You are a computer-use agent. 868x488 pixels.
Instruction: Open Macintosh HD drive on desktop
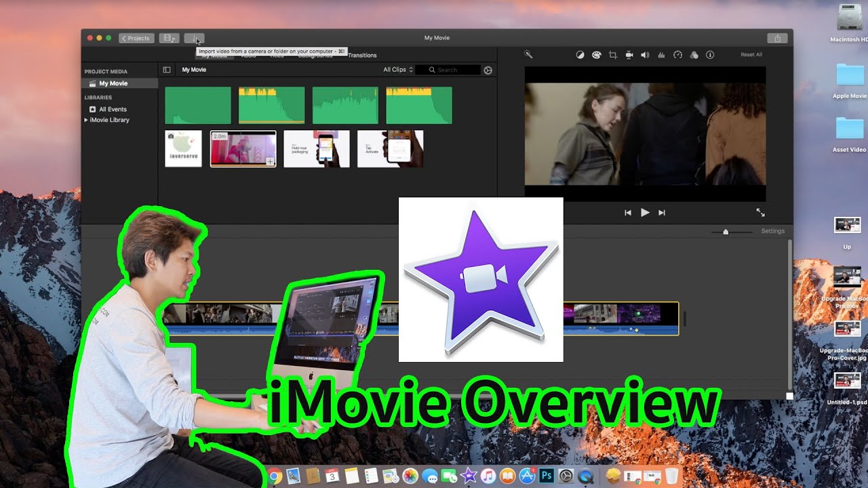click(850, 22)
